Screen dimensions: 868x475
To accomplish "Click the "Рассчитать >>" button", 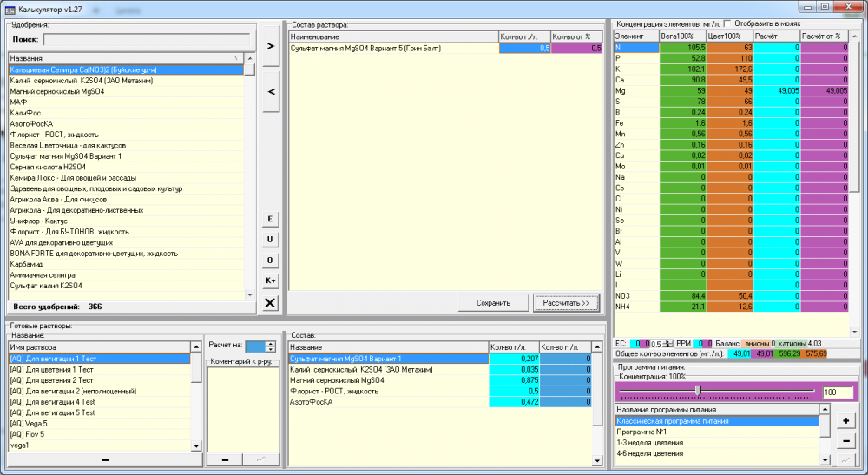I will point(566,303).
